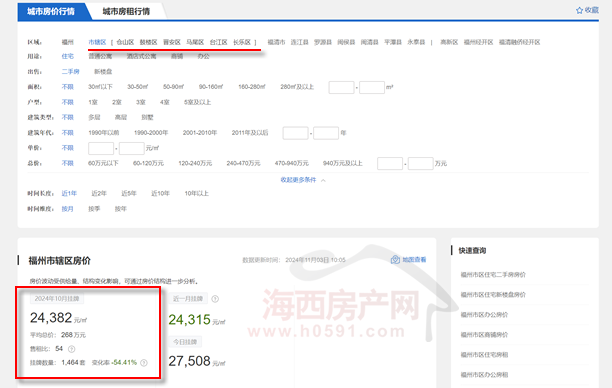
Task: Select 福清市 in 区域 filter
Action: click(x=276, y=42)
